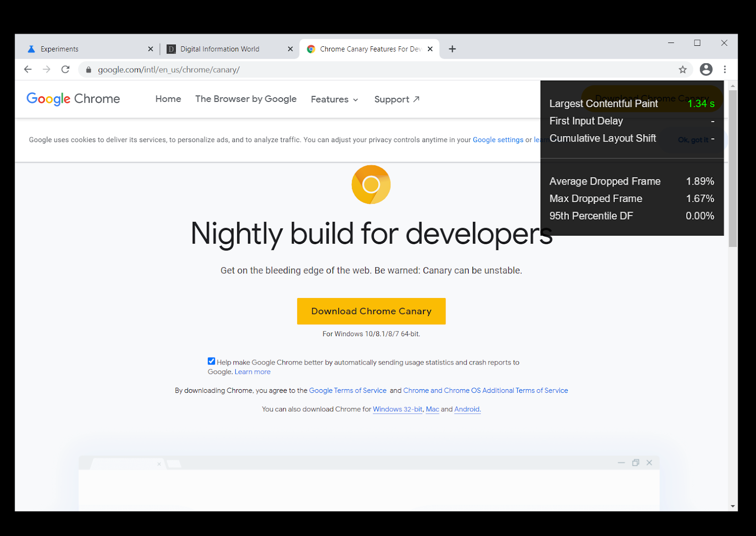Click the Google Chrome header logo
The height and width of the screenshot is (536, 756).
(x=73, y=99)
